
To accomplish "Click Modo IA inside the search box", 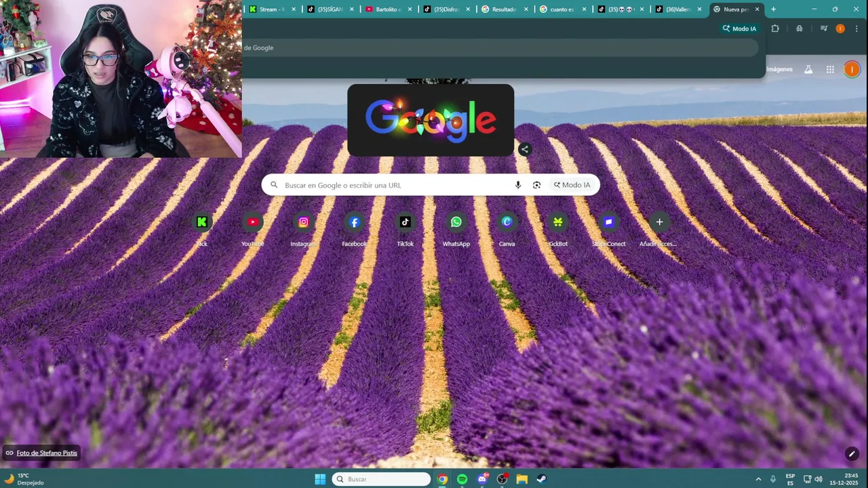I will point(572,185).
